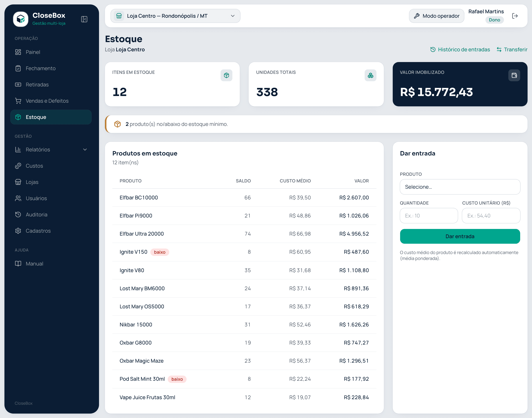Click the Histórico de entradas clock icon
Screen dimensions: 532x418
(x=433, y=49)
